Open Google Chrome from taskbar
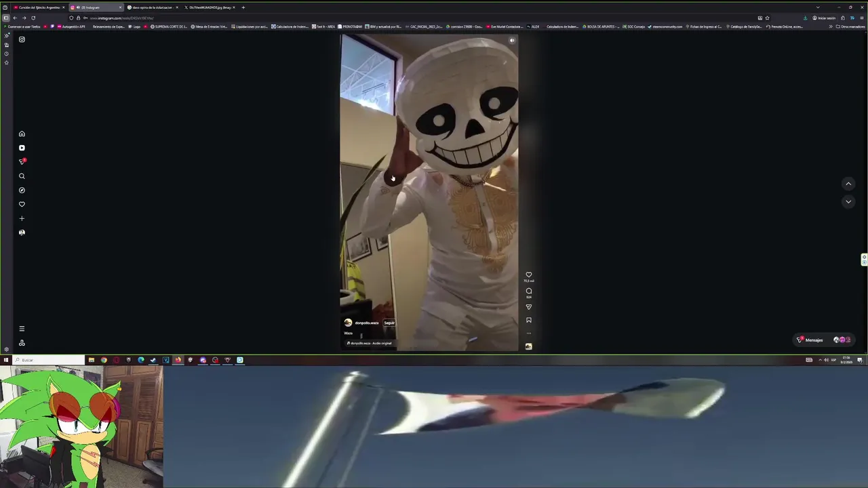Viewport: 868px width, 488px height. click(x=104, y=360)
